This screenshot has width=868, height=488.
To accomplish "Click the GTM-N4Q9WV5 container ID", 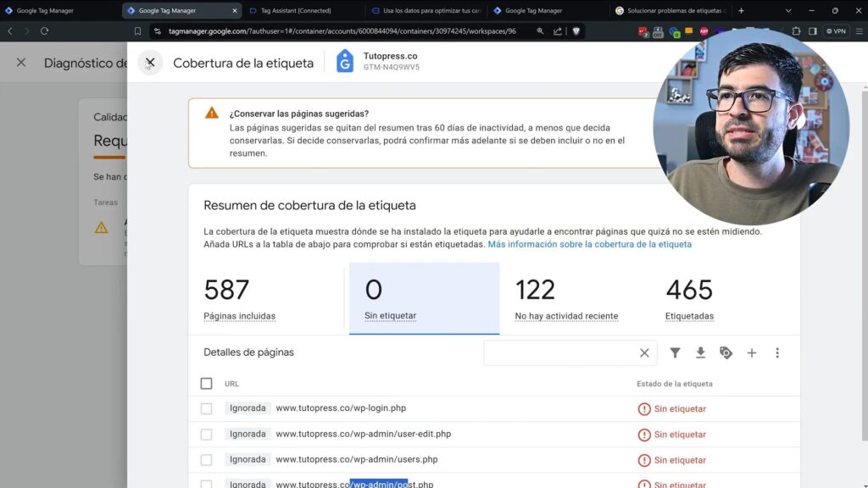I will pos(392,67).
